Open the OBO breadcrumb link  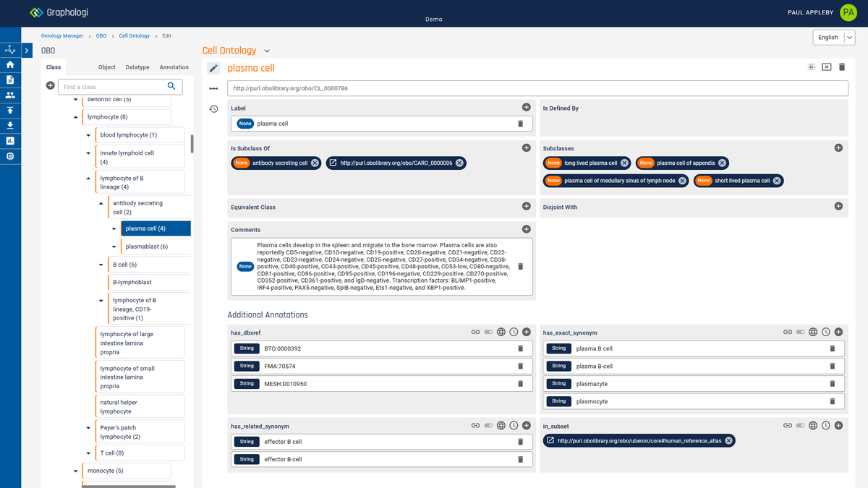tap(101, 35)
